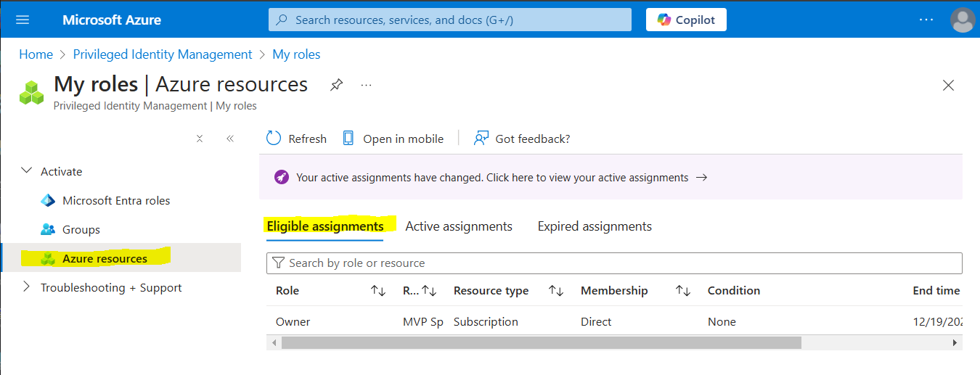The height and width of the screenshot is (375, 980).
Task: Click the Direct membership cell
Action: tap(596, 322)
